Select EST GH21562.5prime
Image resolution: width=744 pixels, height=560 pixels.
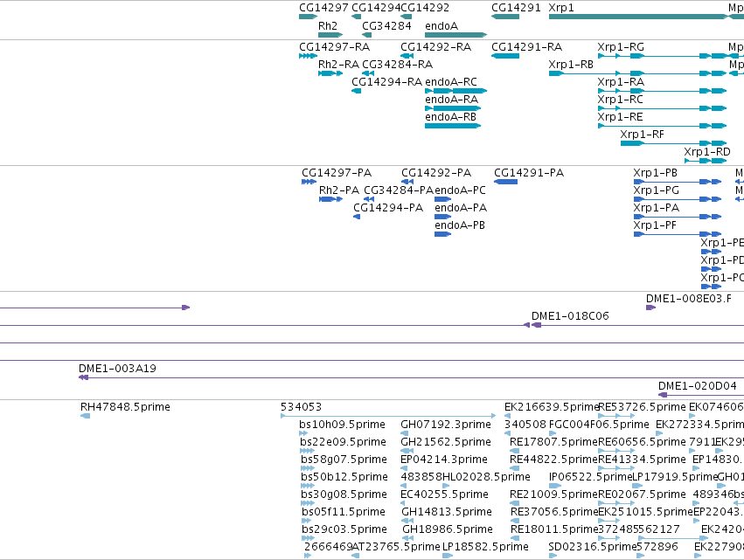pos(407,451)
